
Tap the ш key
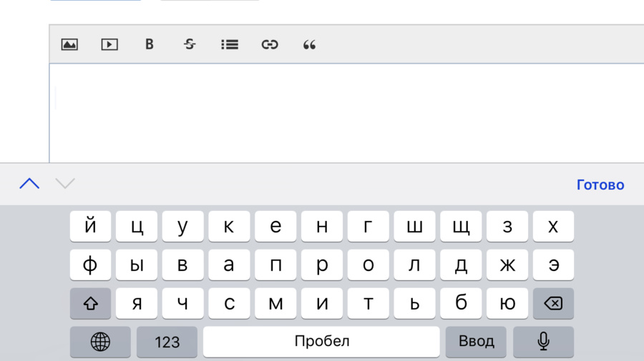[x=414, y=227]
